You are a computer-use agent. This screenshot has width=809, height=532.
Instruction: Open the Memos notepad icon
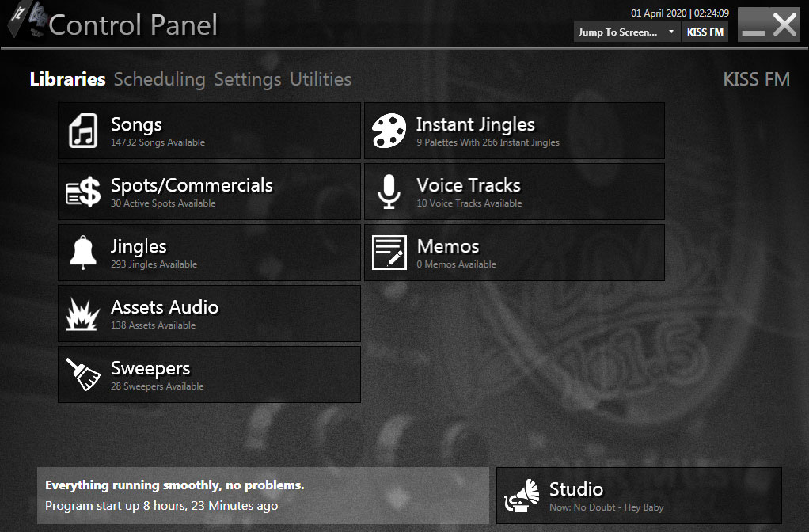click(x=389, y=253)
